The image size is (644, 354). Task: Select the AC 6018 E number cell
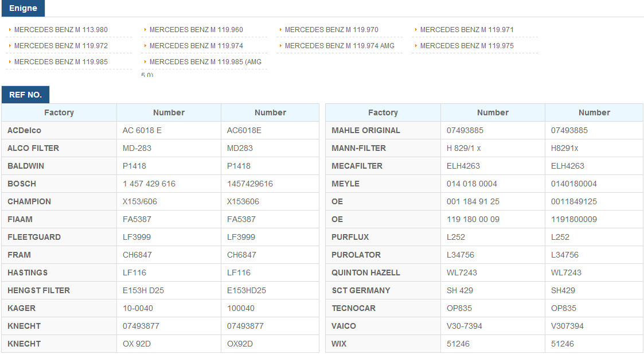click(x=169, y=130)
